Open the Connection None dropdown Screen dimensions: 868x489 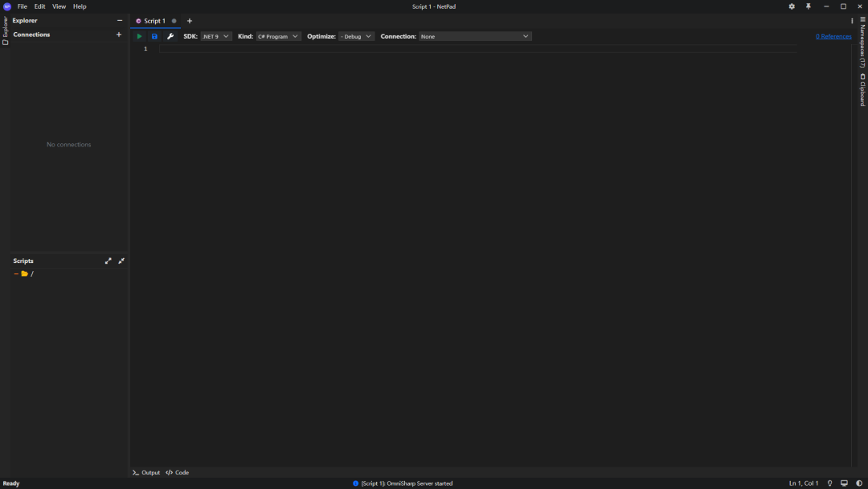coord(475,36)
